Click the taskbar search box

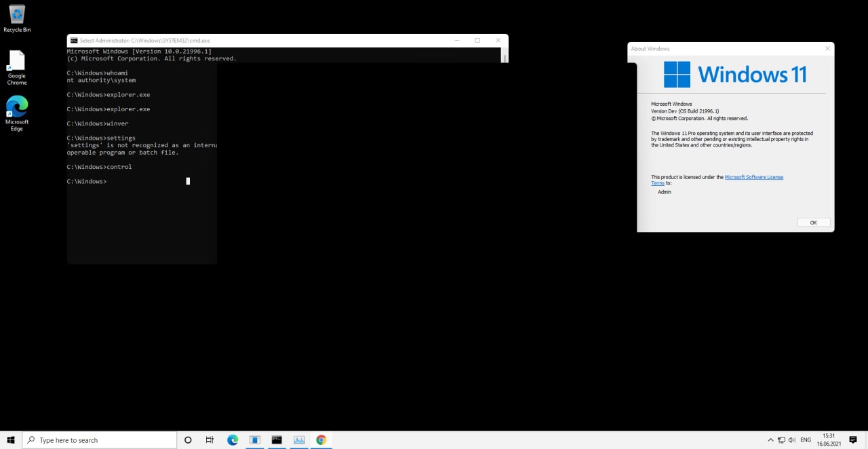coord(100,440)
